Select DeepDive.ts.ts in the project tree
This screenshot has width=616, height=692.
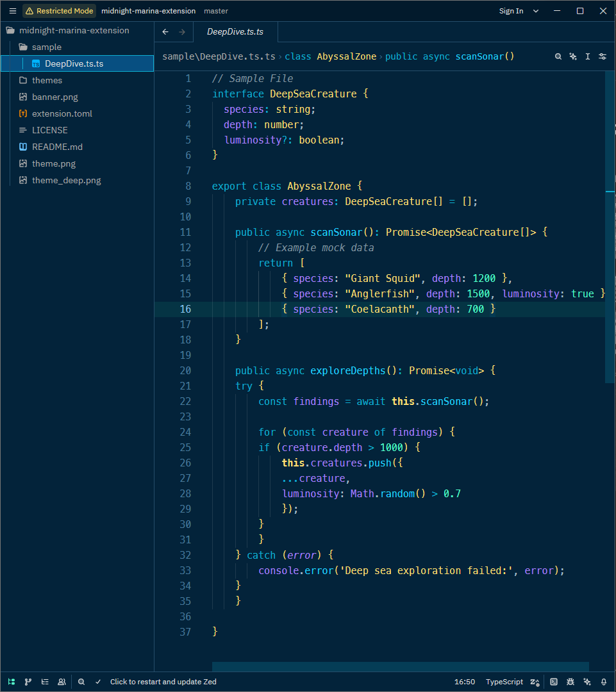pyautogui.click(x=78, y=63)
